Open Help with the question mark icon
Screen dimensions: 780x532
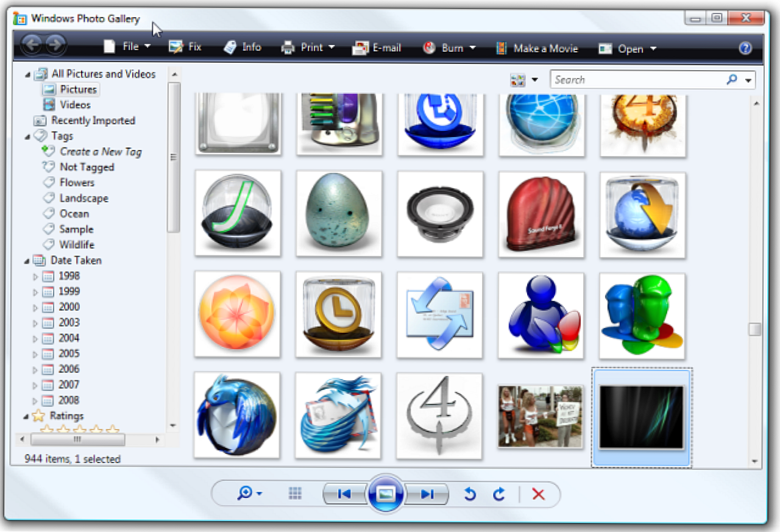pyautogui.click(x=745, y=49)
